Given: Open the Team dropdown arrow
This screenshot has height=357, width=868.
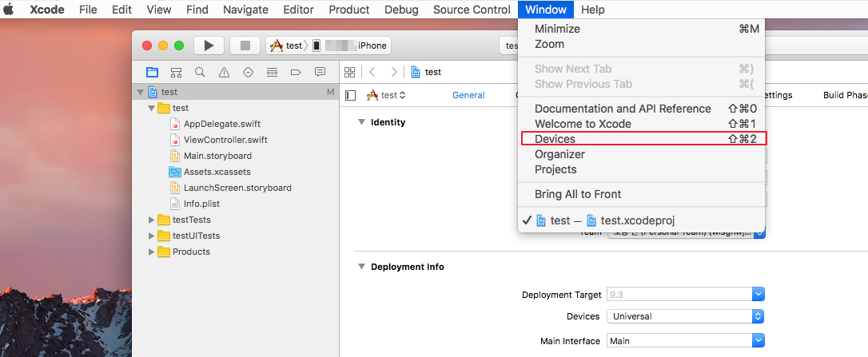Looking at the screenshot, I should coord(759,234).
